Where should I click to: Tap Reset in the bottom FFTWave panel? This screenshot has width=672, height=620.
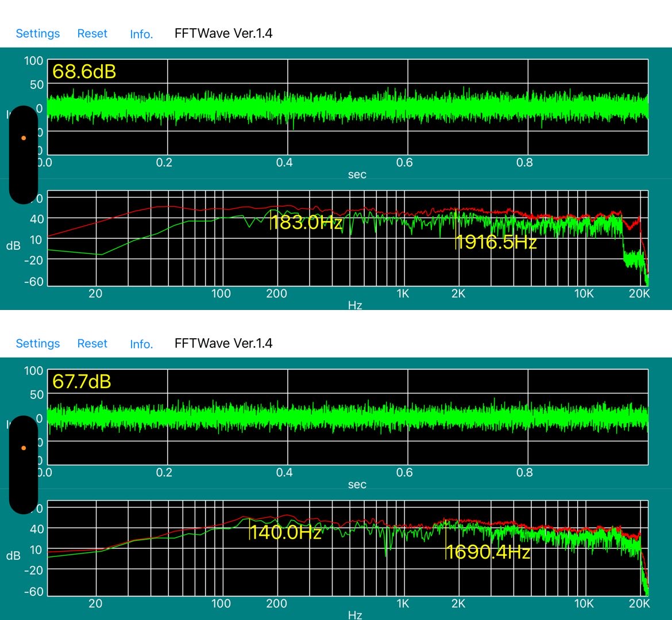(x=92, y=343)
